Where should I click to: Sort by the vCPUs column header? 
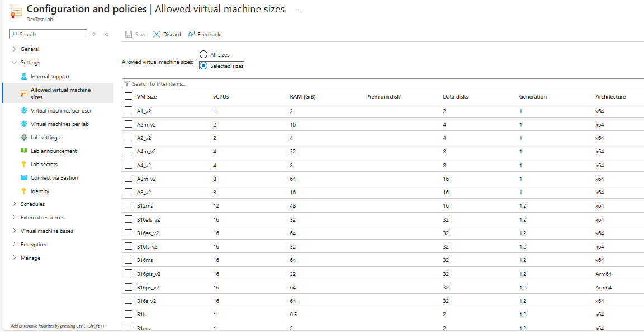click(x=221, y=97)
